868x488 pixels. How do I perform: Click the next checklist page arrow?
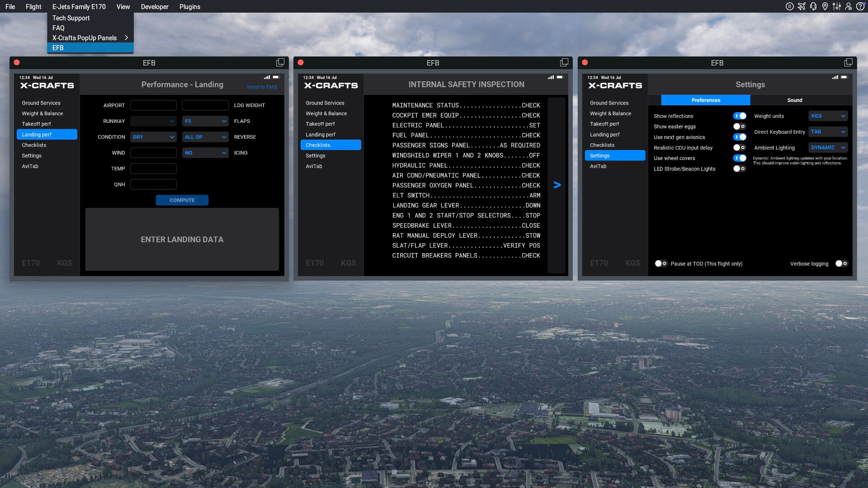point(557,185)
